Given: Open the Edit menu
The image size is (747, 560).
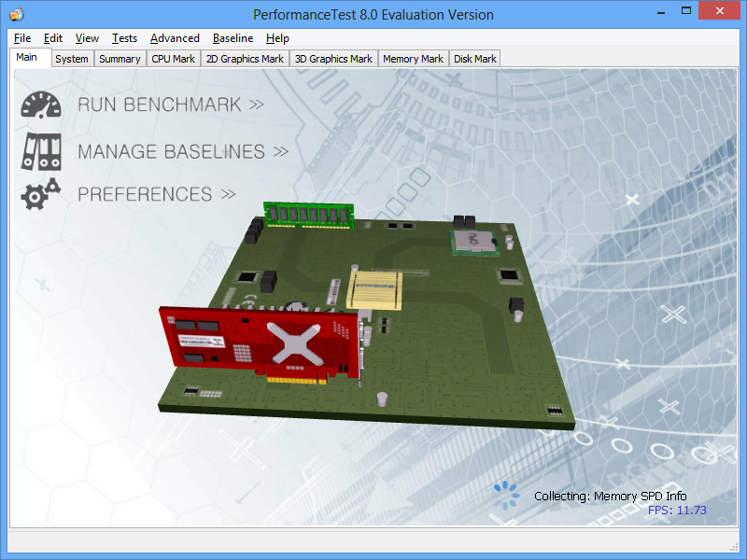Looking at the screenshot, I should point(53,38).
